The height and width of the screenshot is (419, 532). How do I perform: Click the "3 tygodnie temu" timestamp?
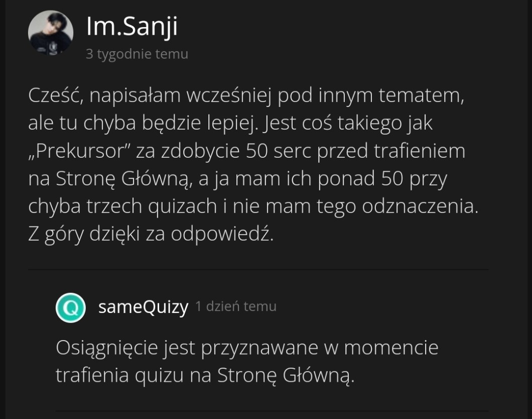(x=137, y=54)
